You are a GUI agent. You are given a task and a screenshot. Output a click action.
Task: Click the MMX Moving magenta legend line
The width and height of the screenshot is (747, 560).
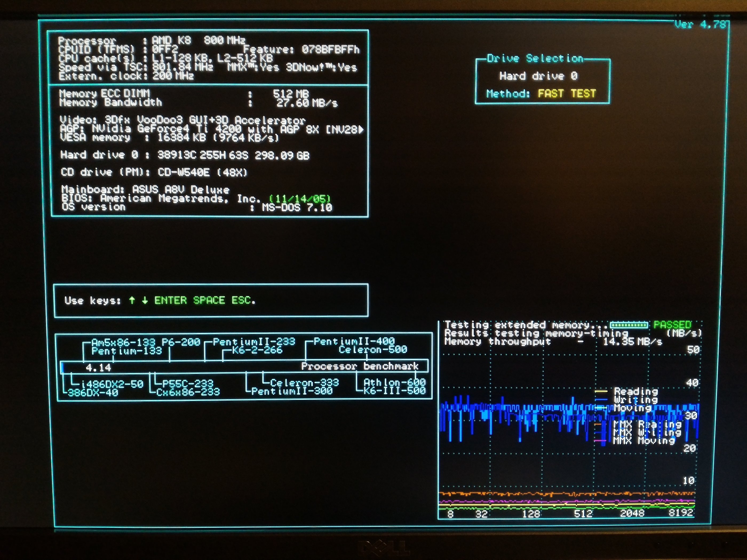point(600,441)
